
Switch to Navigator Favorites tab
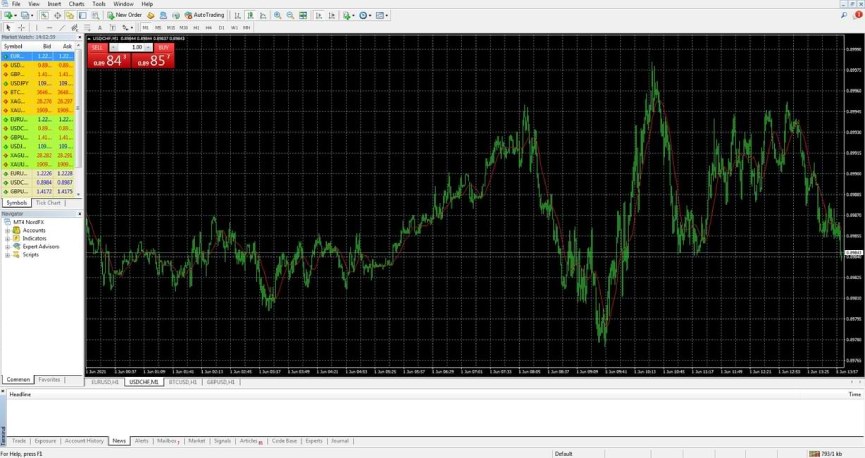[x=49, y=380]
